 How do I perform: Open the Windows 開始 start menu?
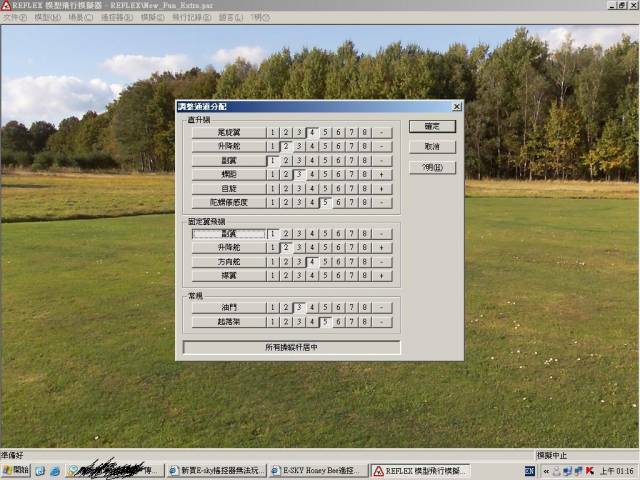click(16, 471)
